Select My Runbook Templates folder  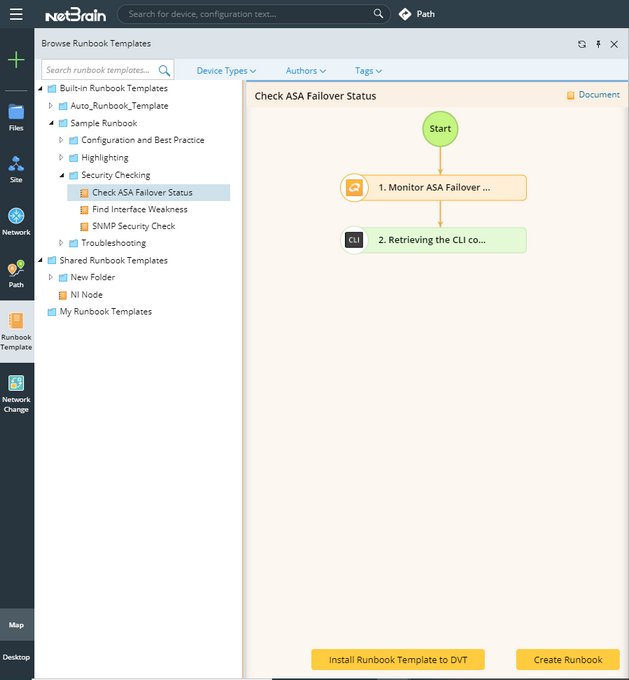tap(106, 312)
